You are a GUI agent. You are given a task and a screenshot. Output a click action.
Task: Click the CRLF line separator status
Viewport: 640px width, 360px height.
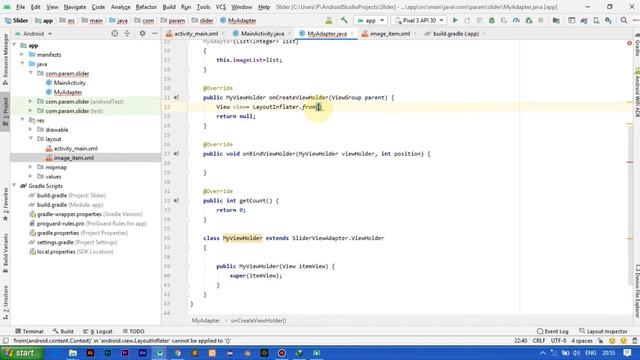[x=539, y=341]
